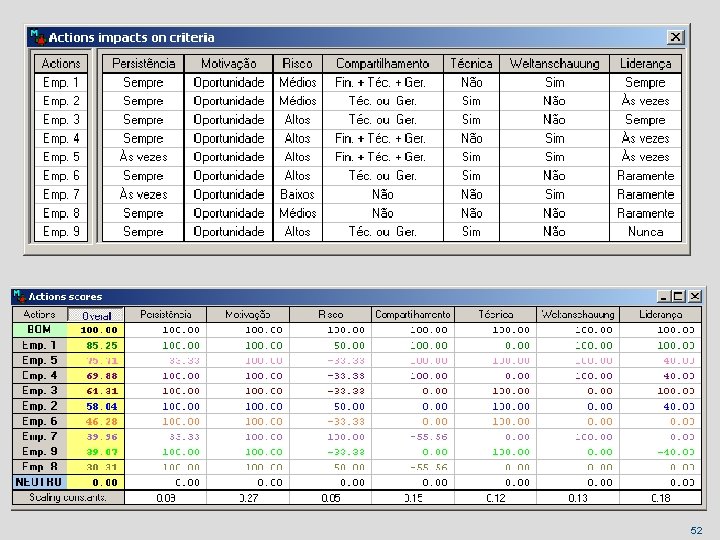Select the Compartilhamento header in scores table

point(412,315)
